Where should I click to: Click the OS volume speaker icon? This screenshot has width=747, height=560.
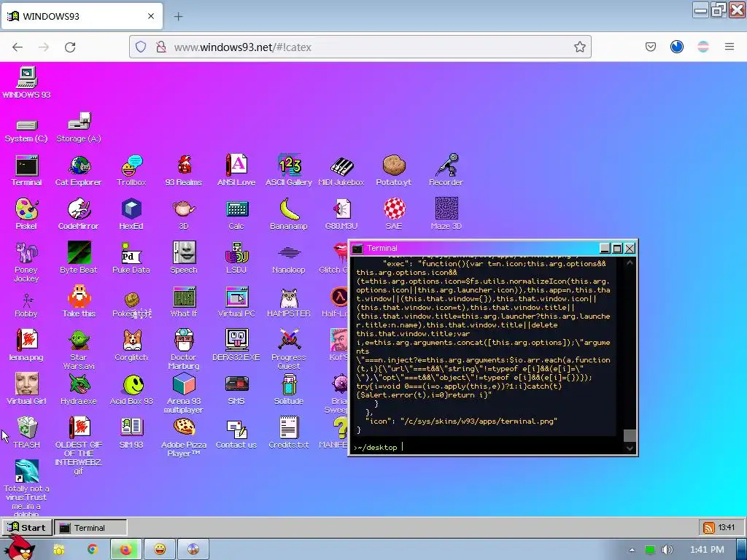(667, 550)
